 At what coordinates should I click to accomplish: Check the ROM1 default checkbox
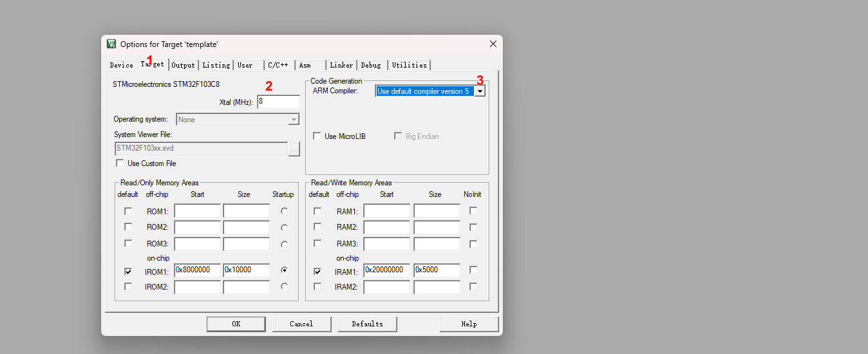(x=128, y=211)
